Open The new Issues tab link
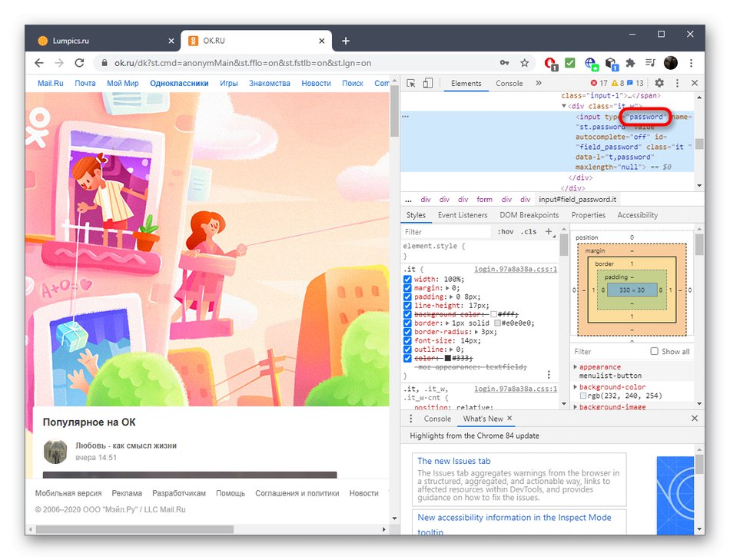The height and width of the screenshot is (560, 730). coord(454,461)
